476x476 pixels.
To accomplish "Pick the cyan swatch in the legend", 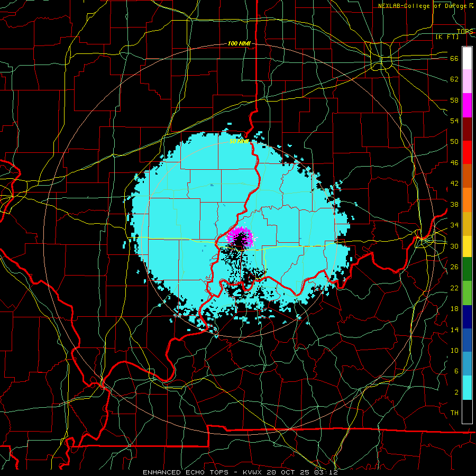I will (467, 388).
